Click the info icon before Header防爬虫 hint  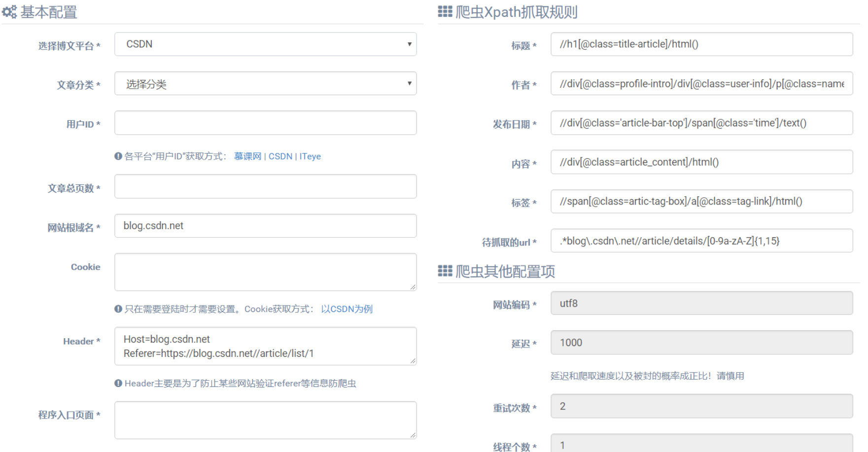click(x=118, y=383)
